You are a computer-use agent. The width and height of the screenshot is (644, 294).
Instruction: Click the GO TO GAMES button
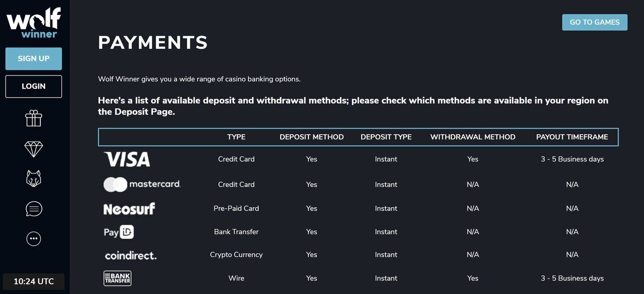(x=595, y=22)
